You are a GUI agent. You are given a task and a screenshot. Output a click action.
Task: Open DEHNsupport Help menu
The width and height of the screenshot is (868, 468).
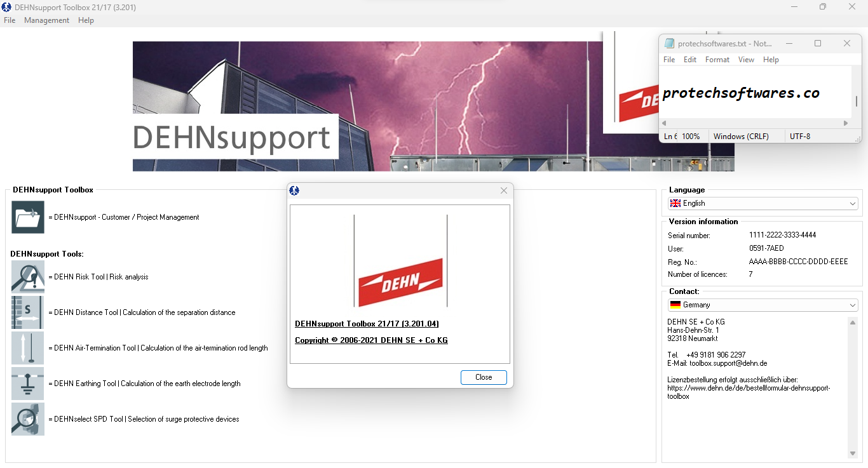[86, 20]
